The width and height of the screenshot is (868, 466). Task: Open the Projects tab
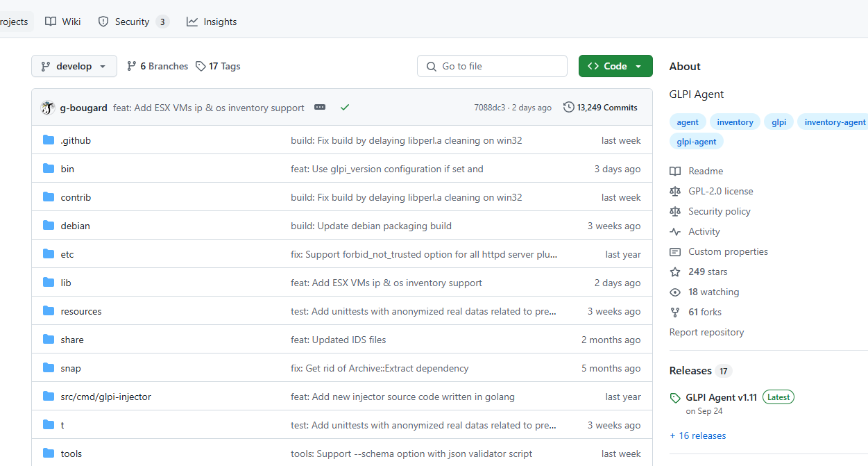pos(14,22)
